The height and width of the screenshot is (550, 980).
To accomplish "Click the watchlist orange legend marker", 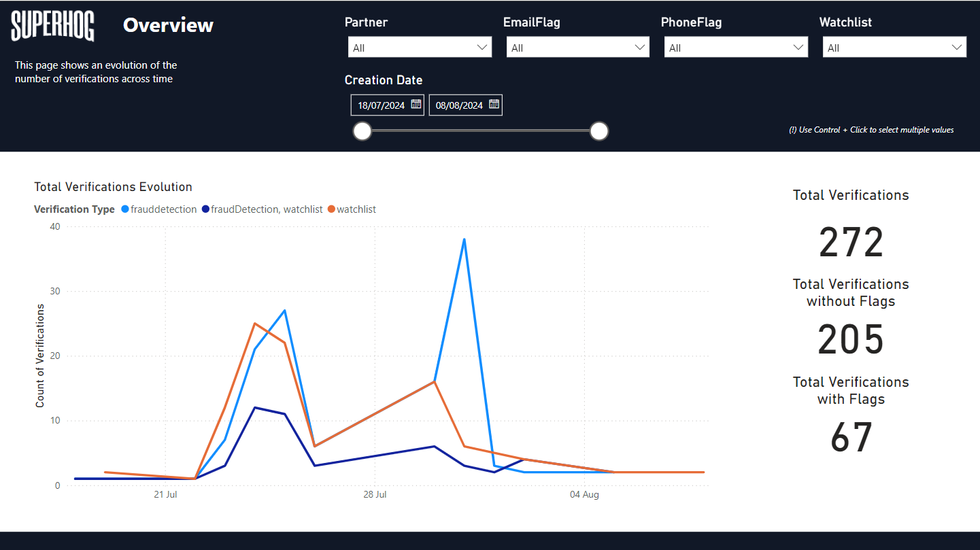I will (x=332, y=209).
